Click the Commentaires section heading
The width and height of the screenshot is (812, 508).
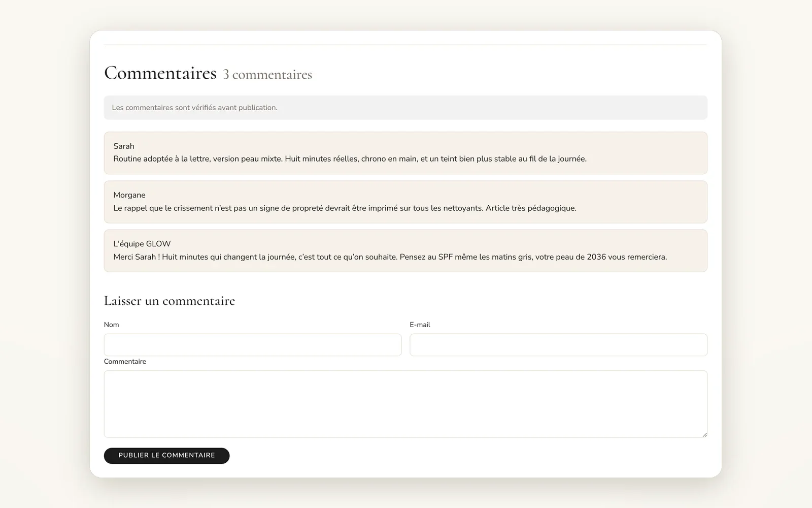[x=160, y=73]
